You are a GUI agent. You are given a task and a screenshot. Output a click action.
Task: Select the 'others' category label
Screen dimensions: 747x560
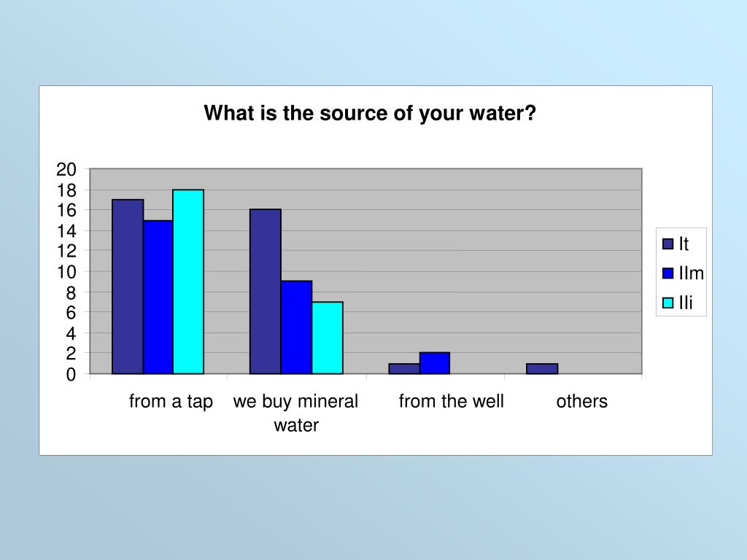[x=581, y=402]
